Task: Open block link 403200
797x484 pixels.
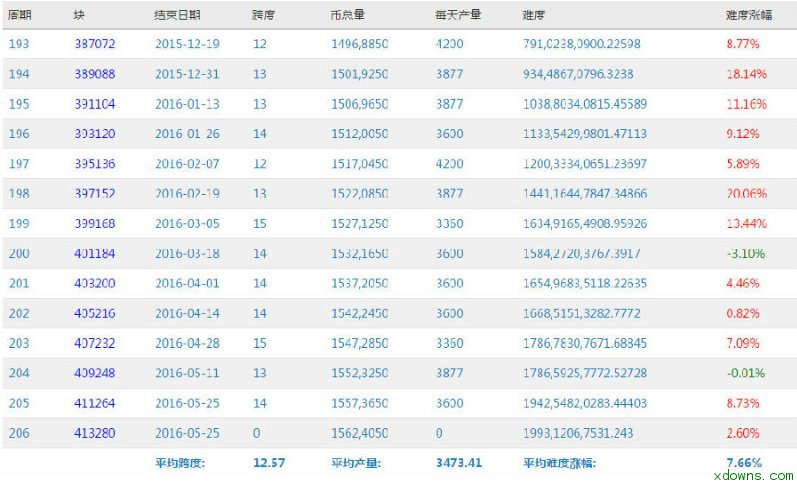Action: pos(95,283)
